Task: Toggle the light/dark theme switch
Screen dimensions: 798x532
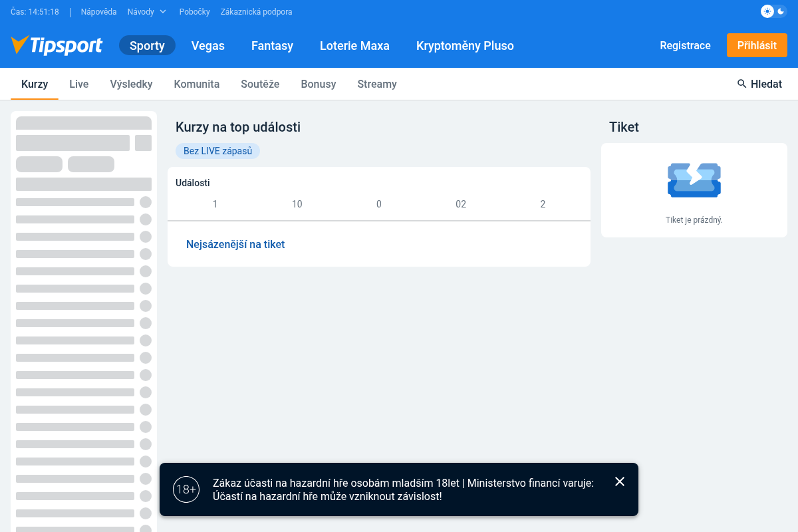Action: coord(774,11)
